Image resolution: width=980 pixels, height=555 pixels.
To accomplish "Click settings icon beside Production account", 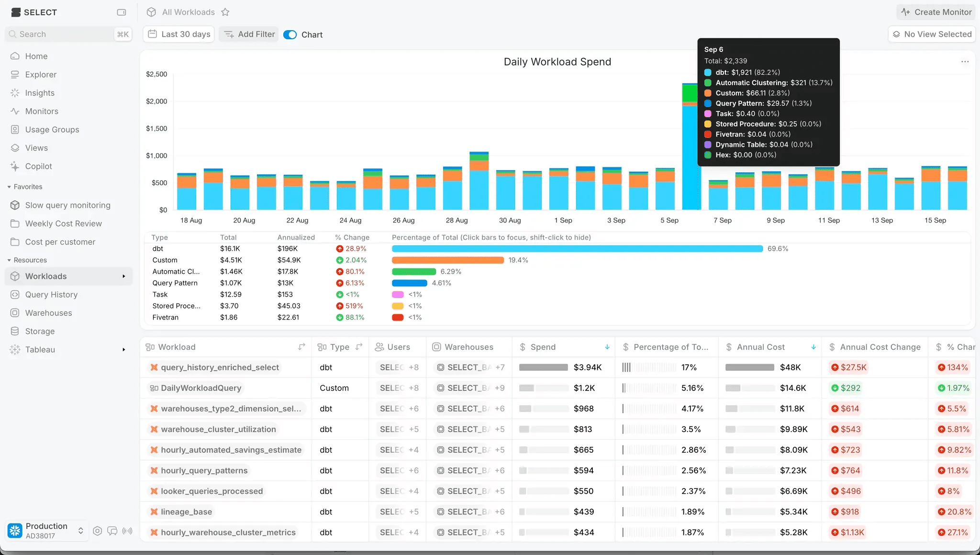I will coord(98,531).
